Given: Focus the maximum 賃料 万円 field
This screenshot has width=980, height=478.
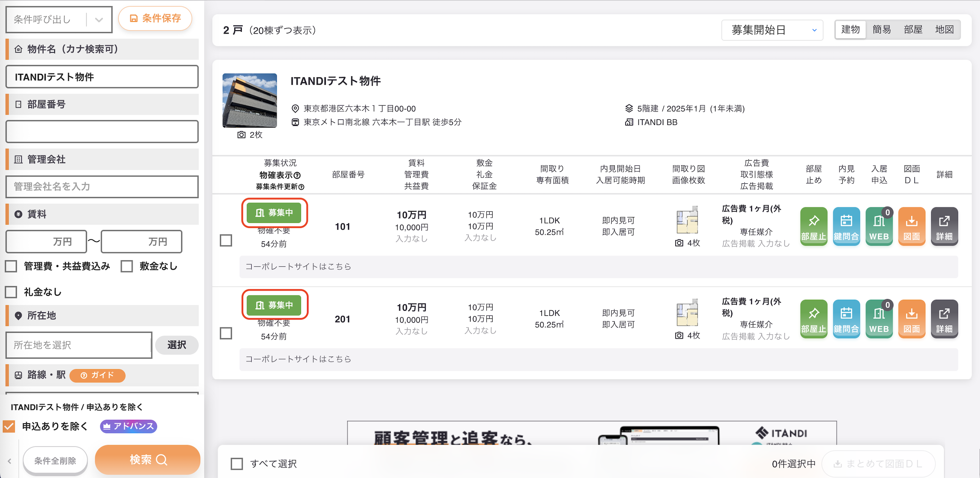Looking at the screenshot, I should 142,241.
